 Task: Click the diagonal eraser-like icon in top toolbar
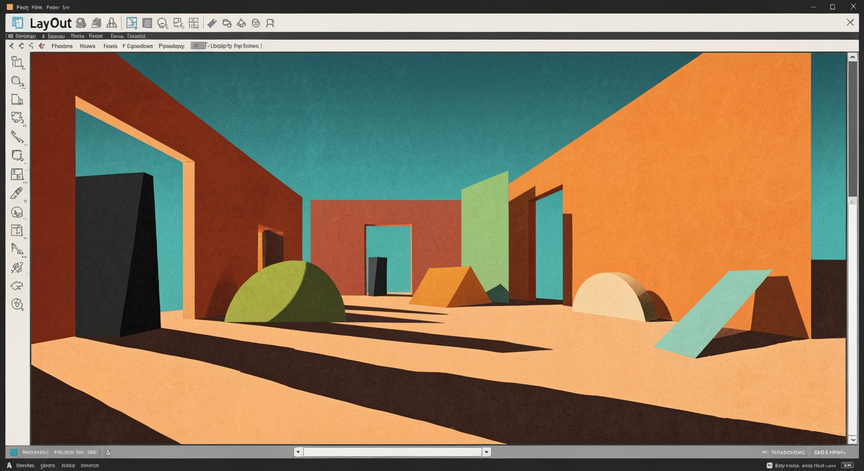click(x=212, y=23)
